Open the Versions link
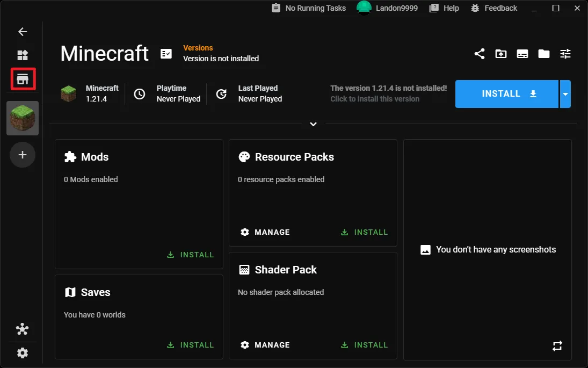Screen dimensions: 588x368 point(198,48)
